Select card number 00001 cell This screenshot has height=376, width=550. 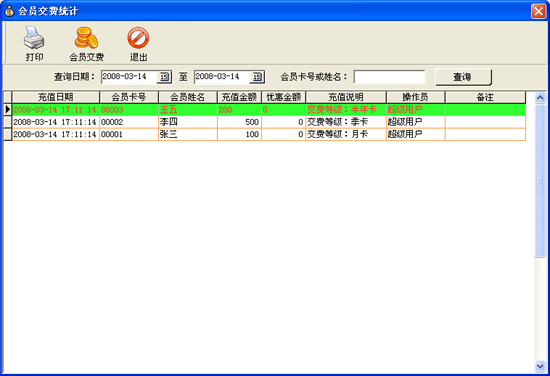click(129, 134)
